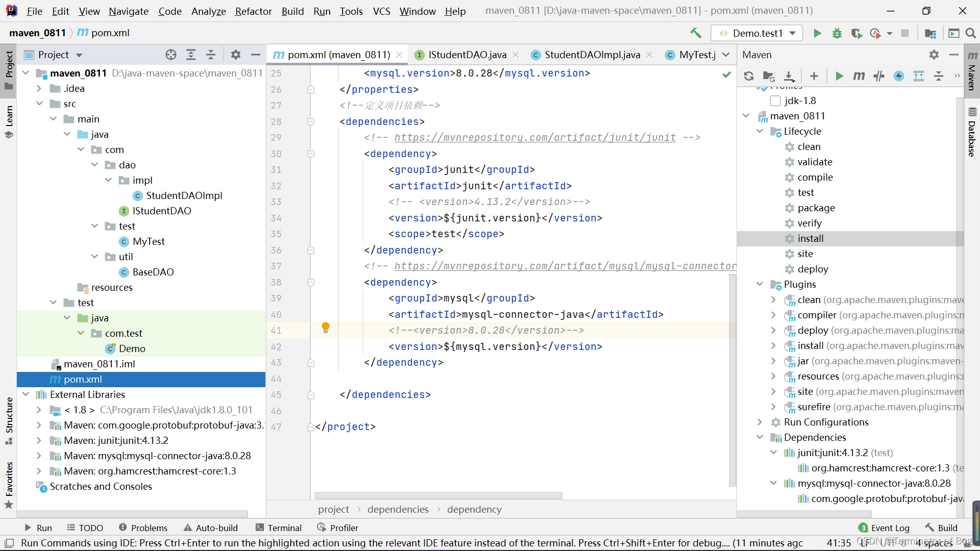Open the Demo.test1 run configuration dropdown
The image size is (980, 551).
(757, 33)
